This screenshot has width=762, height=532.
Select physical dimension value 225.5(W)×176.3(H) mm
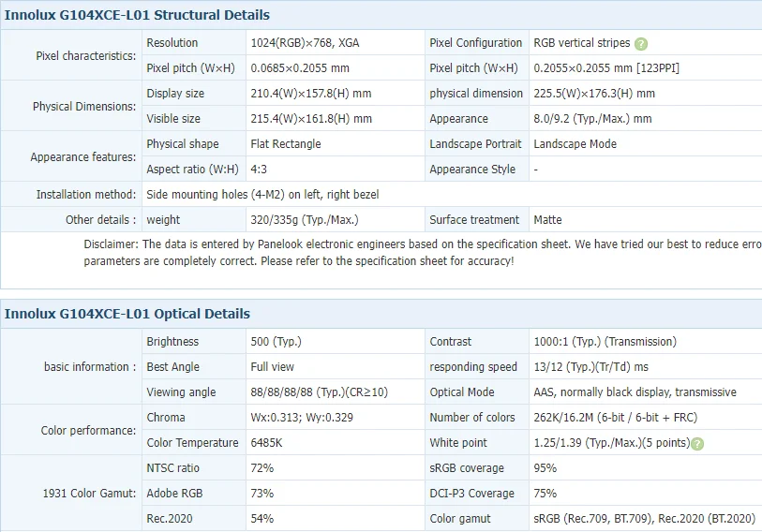point(594,94)
